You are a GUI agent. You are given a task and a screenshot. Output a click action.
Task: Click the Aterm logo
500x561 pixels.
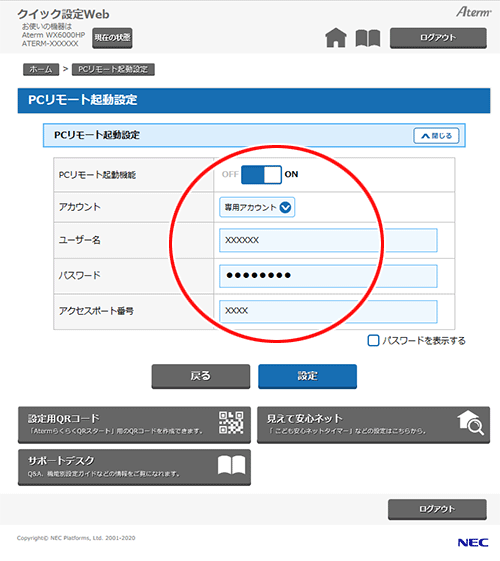pyautogui.click(x=473, y=12)
